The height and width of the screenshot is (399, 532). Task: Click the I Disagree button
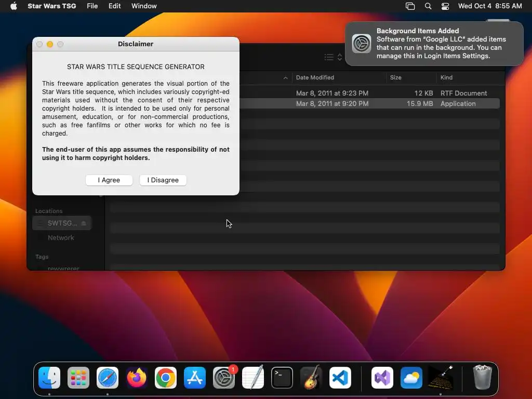tap(163, 180)
